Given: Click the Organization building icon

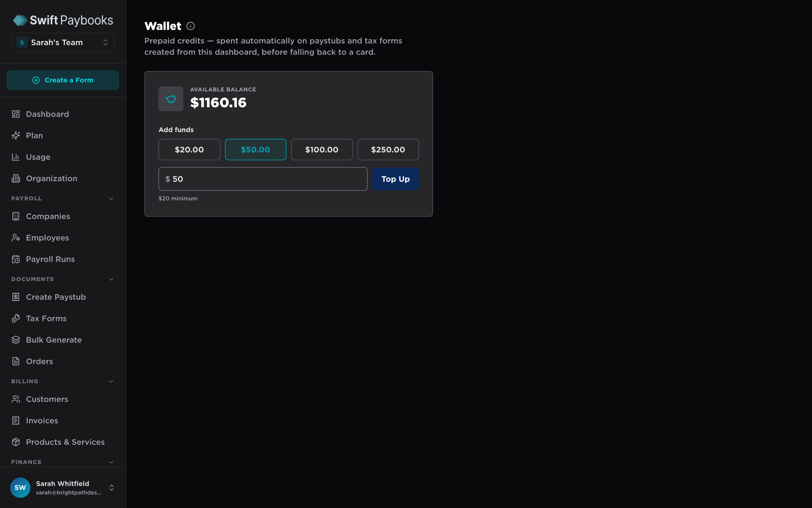Looking at the screenshot, I should pyautogui.click(x=16, y=178).
